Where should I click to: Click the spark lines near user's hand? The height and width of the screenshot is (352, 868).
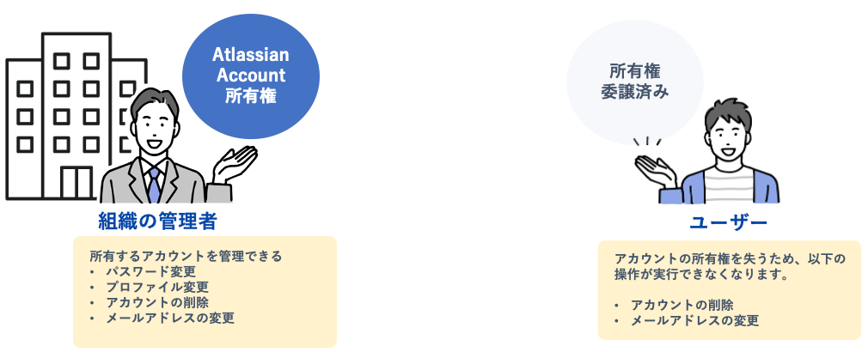tap(648, 142)
